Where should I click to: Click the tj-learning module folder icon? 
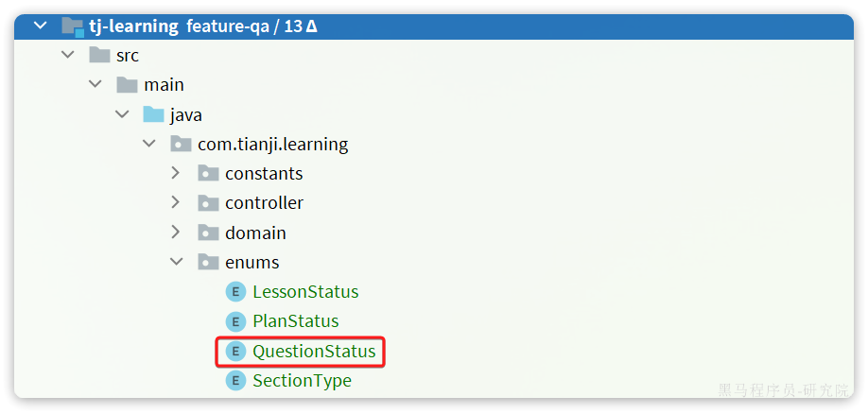point(73,26)
